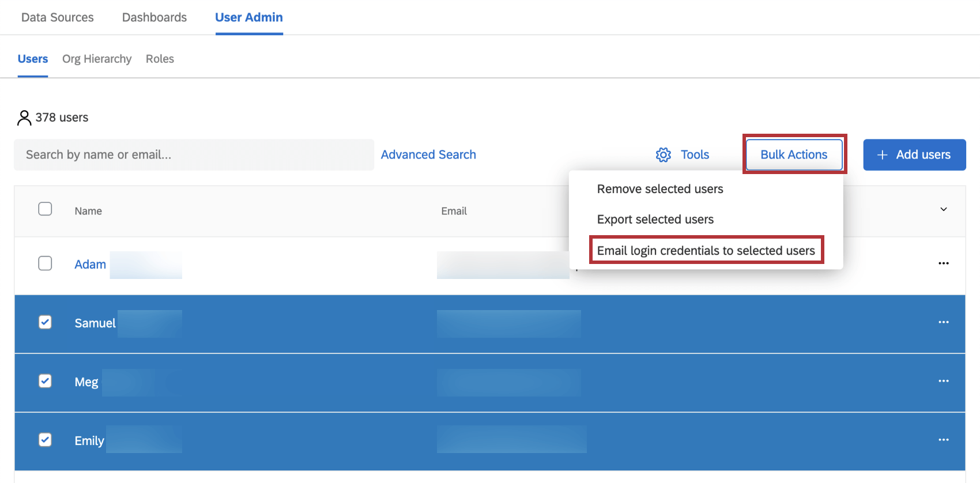Select Export selected users option

655,220
